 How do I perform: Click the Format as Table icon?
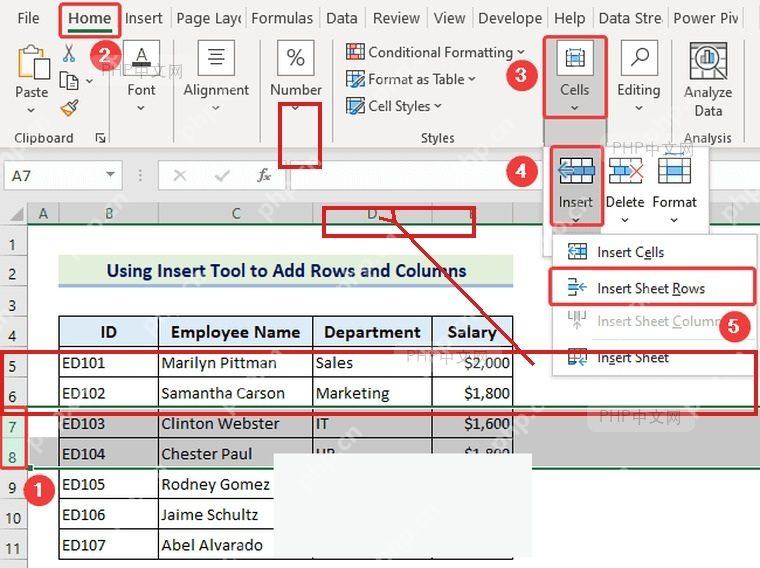355,79
